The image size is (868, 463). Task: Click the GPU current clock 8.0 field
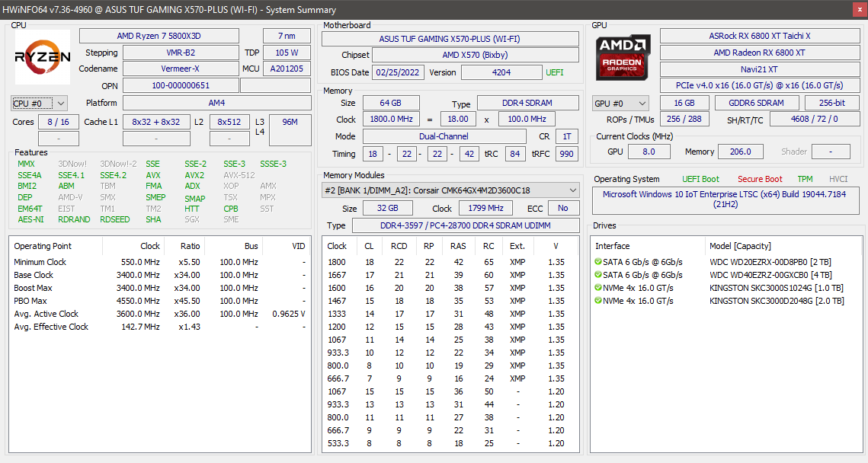pyautogui.click(x=649, y=152)
